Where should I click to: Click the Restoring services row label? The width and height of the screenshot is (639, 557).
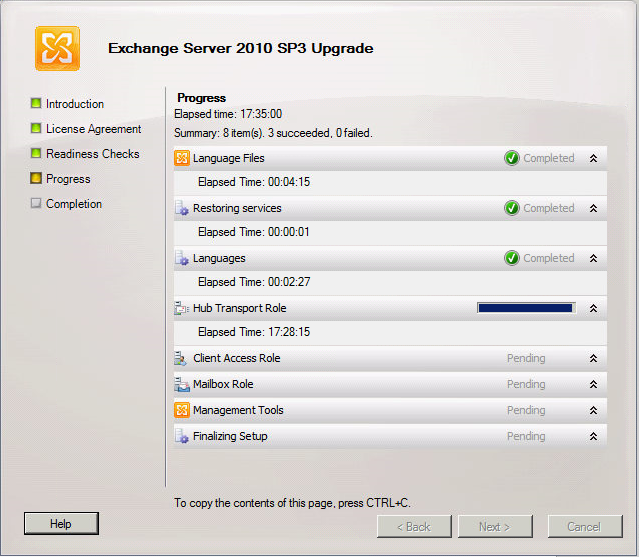[237, 208]
